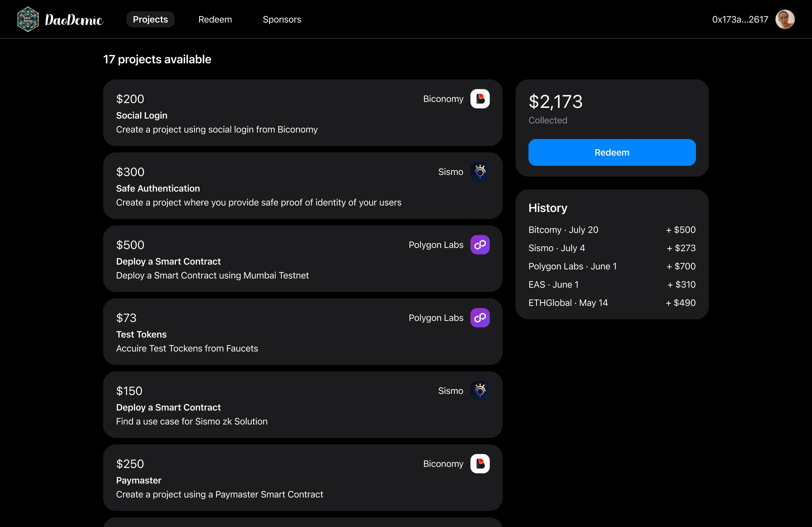This screenshot has width=812, height=527.
Task: Click the Biconomy sponsor name on Social Login
Action: pos(443,99)
